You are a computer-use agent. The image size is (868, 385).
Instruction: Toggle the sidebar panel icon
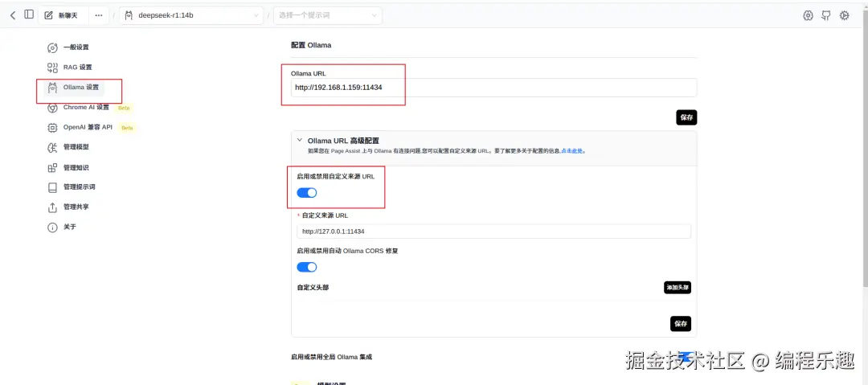click(x=29, y=15)
